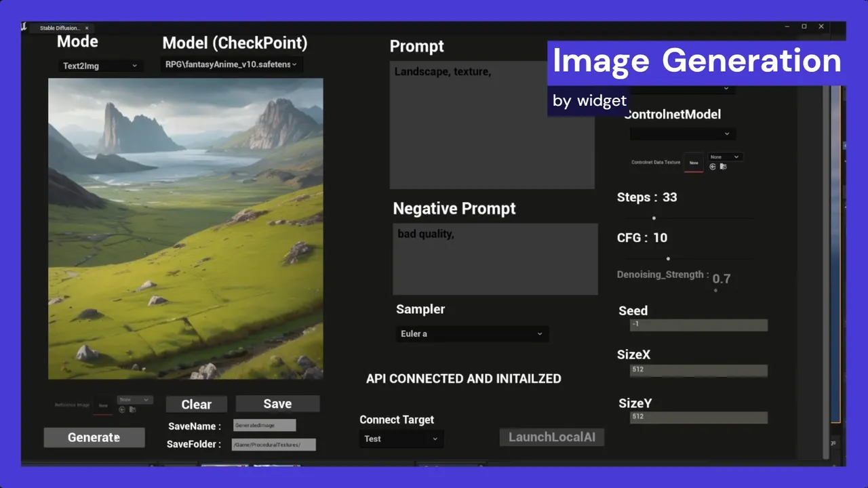Viewport: 868px width, 488px height.
Task: Open the Sampler dropdown set to Euler a
Action: tap(472, 333)
